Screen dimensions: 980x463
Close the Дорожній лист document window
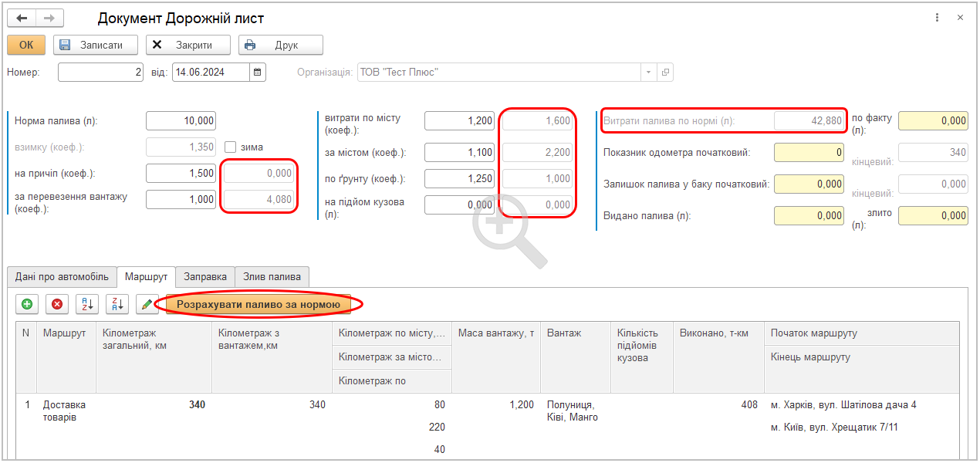coord(960,18)
